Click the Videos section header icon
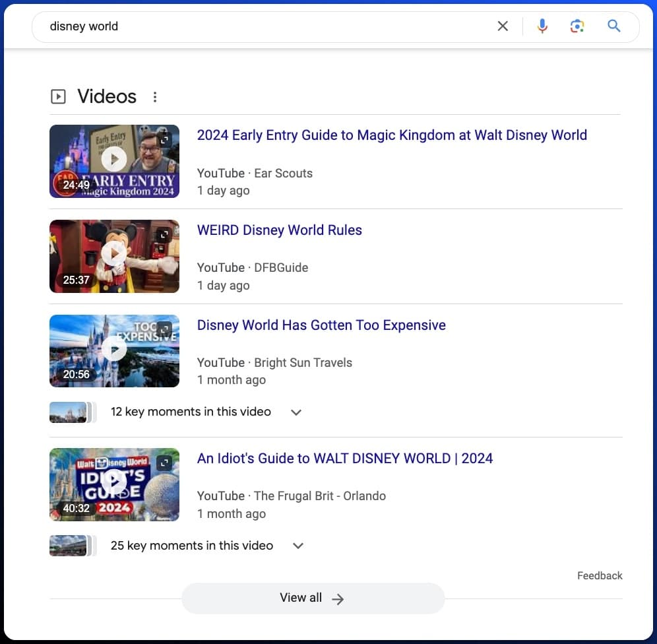 pos(58,96)
